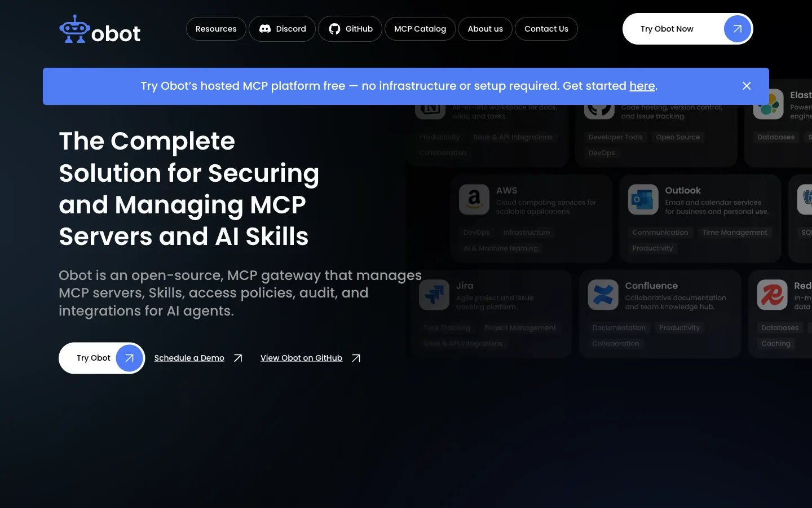Click the Time Management tag on Outlook
This screenshot has width=812, height=508.
[735, 232]
